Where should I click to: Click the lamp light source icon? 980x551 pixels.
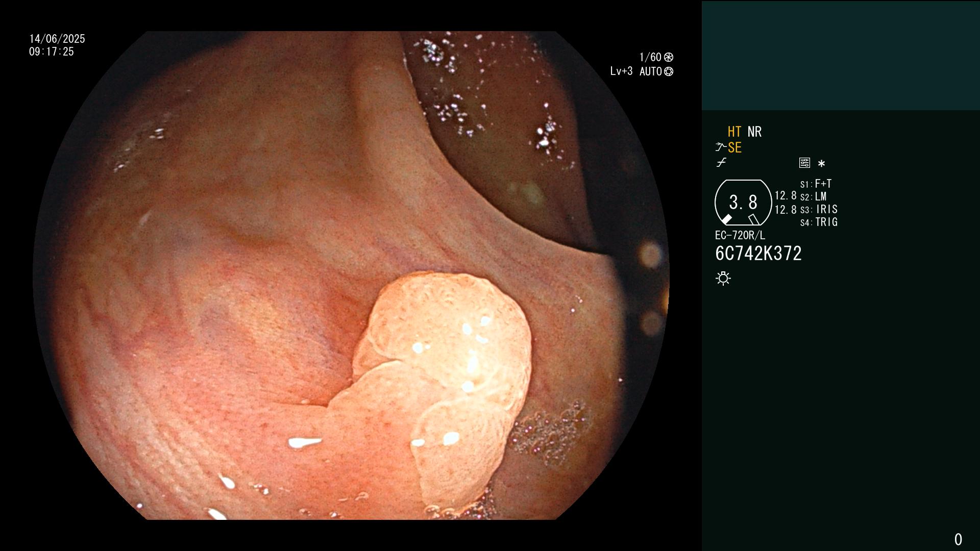point(723,279)
